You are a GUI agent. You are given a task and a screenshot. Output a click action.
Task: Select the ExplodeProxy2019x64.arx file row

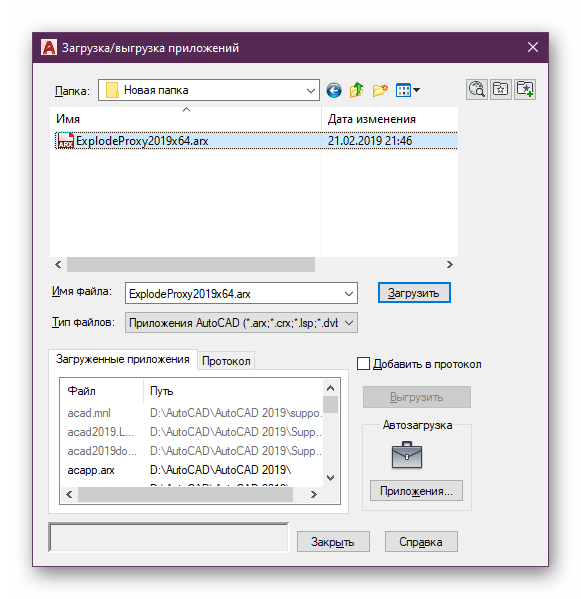[256, 141]
